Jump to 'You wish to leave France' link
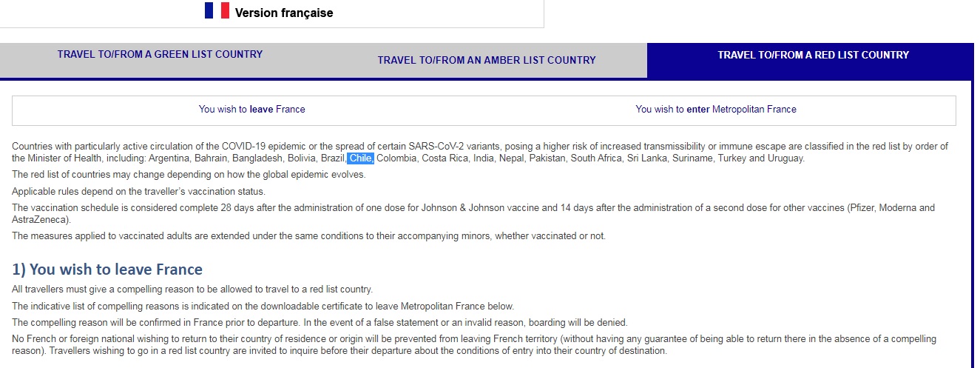The width and height of the screenshot is (980, 368). tap(251, 109)
